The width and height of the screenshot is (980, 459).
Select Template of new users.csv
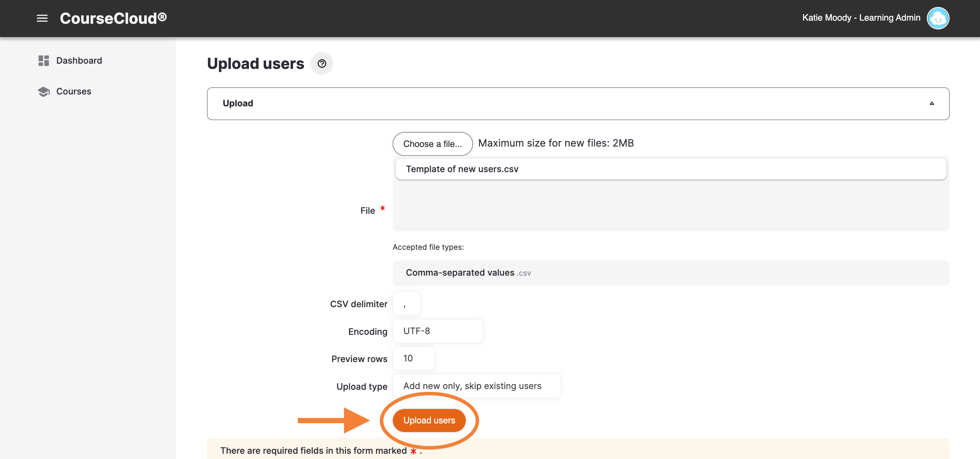[x=462, y=169]
